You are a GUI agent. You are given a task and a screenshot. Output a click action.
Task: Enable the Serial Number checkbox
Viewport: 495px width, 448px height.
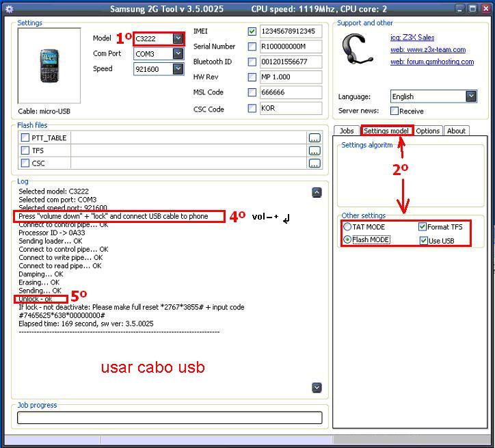[x=252, y=47]
